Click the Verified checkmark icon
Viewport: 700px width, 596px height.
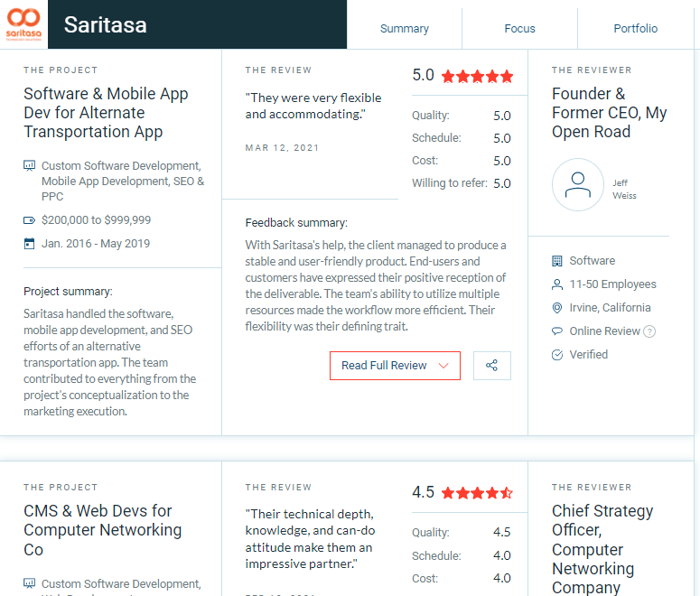[x=557, y=355]
